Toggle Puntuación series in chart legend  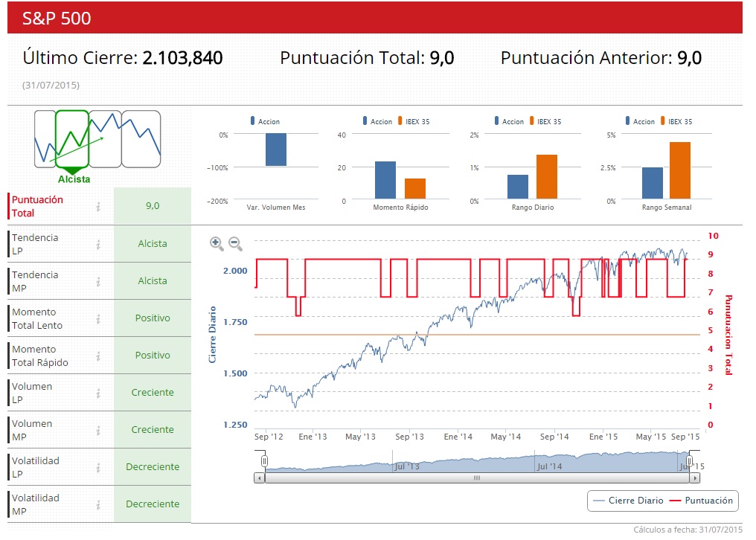pyautogui.click(x=702, y=501)
